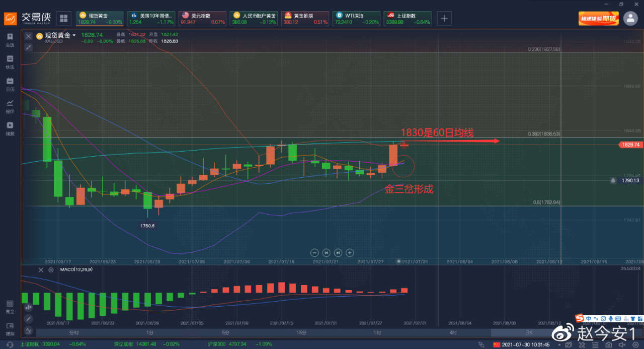Select the 日K timeframe tab
Image resolution: width=644 pixels, height=349 pixels.
[x=529, y=333]
